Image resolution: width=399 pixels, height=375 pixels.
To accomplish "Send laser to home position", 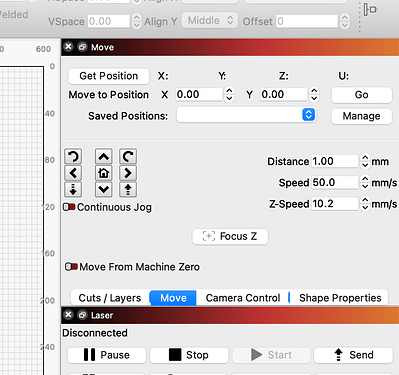I will [x=104, y=173].
